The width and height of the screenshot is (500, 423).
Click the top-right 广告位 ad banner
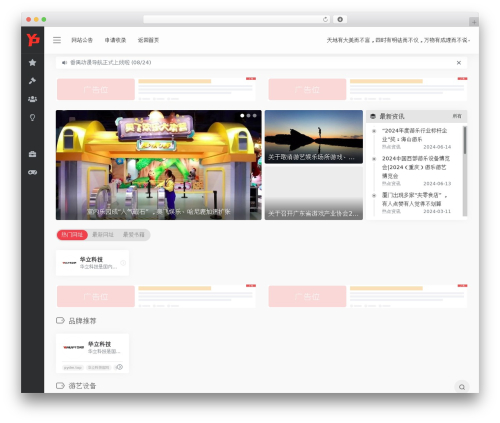point(307,89)
